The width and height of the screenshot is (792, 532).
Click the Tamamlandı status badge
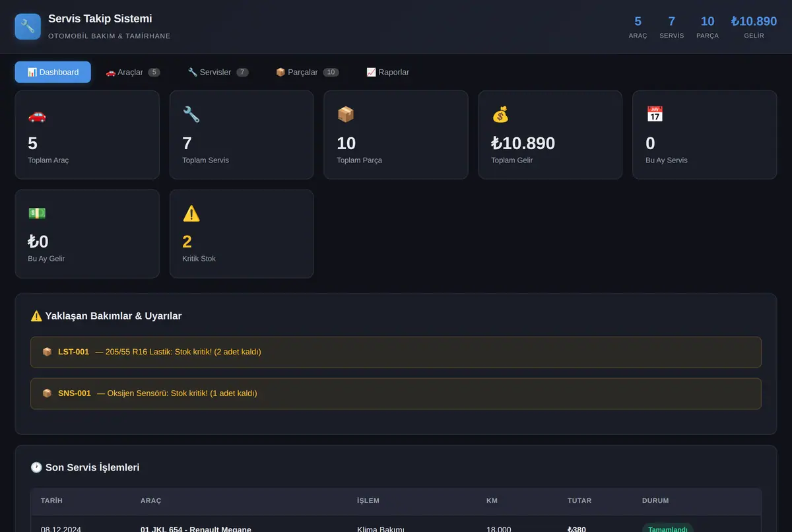[668, 529]
